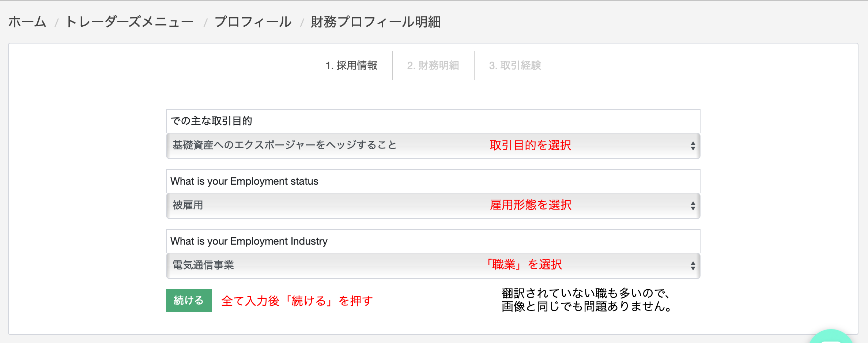Select the 3. 取引経験 step tab
Image resolution: width=868 pixels, height=343 pixels.
pos(515,65)
